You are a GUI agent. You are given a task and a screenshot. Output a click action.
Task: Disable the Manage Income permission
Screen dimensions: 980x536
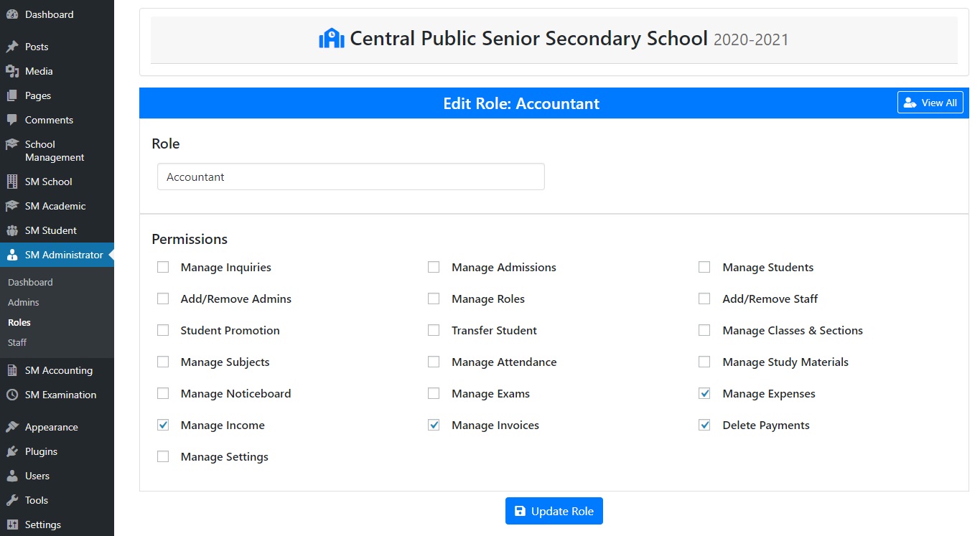point(163,425)
